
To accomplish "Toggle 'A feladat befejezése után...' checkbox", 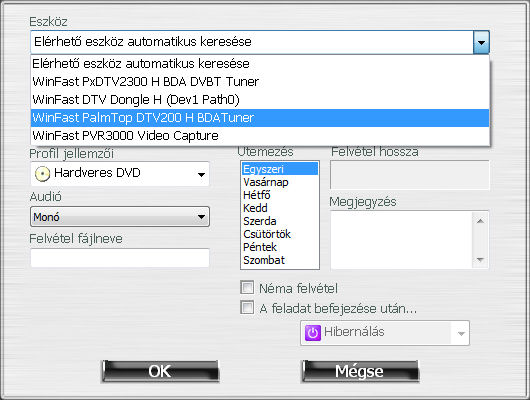I will pos(247,308).
